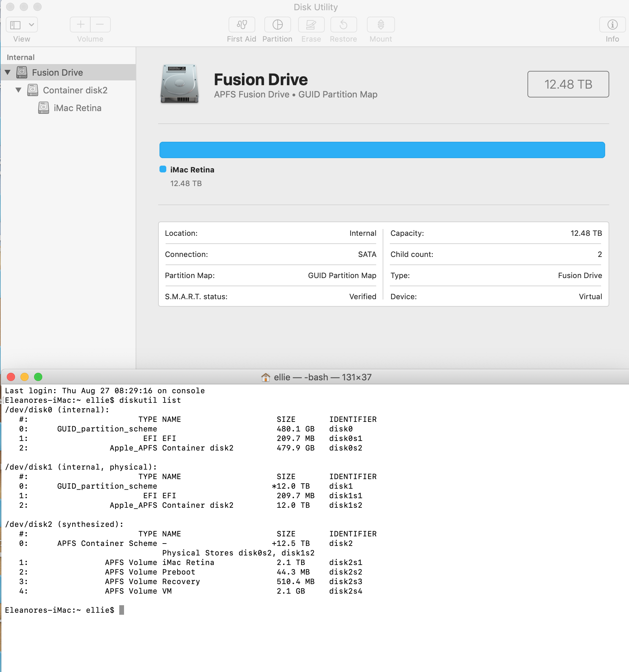629x672 pixels.
Task: Click the 12.48 TB capacity box
Action: 568,84
